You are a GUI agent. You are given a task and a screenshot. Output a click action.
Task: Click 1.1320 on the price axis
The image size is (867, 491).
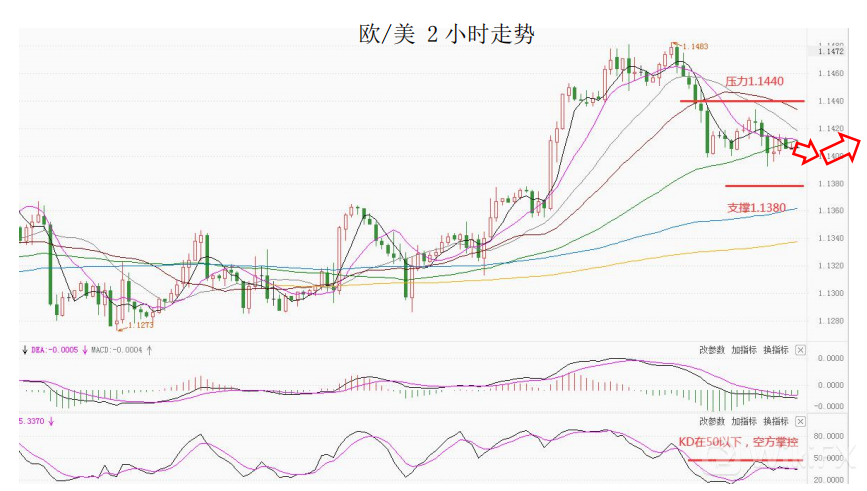click(x=831, y=266)
